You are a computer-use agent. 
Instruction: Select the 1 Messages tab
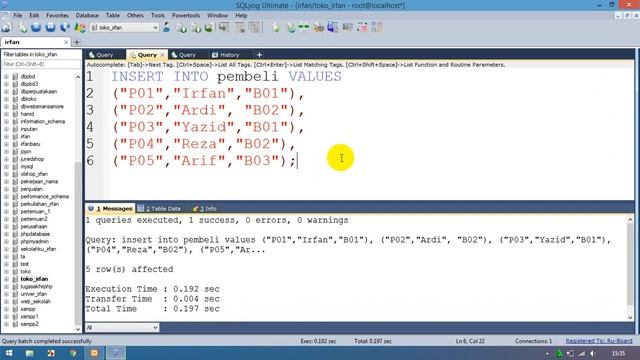point(110,209)
